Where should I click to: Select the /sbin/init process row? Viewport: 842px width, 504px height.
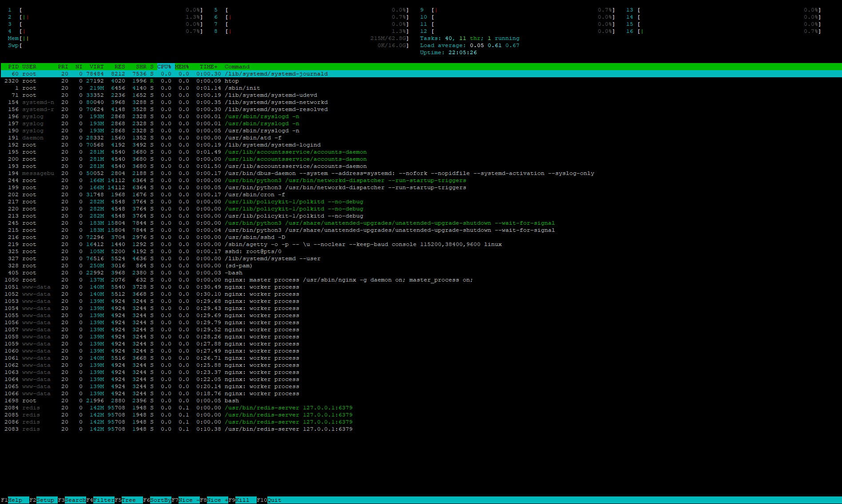421,88
